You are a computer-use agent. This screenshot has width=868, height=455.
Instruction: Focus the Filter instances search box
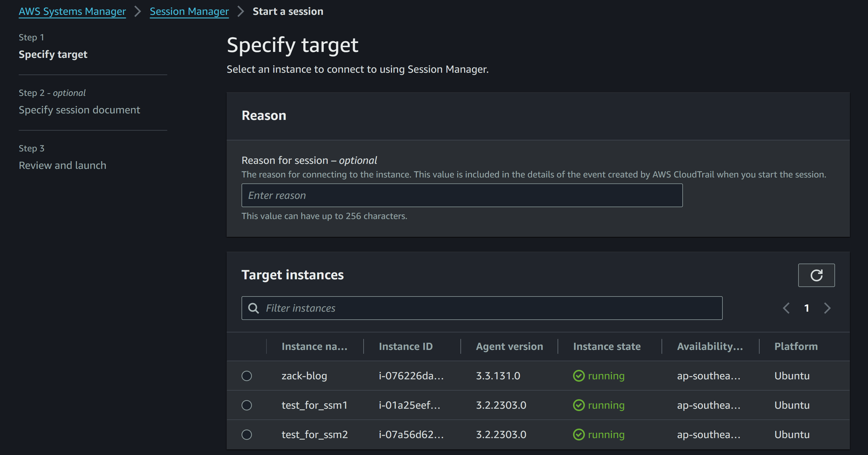[x=482, y=308]
